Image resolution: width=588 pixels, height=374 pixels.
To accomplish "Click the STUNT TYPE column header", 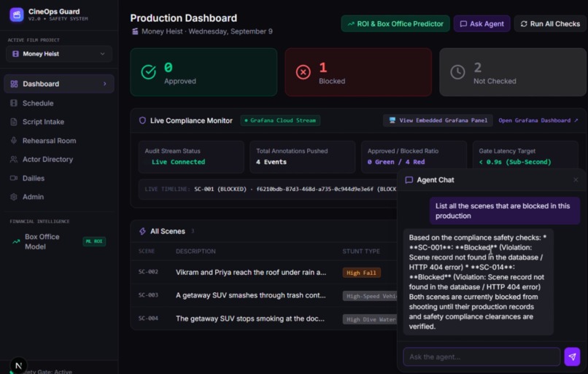I will coord(360,251).
